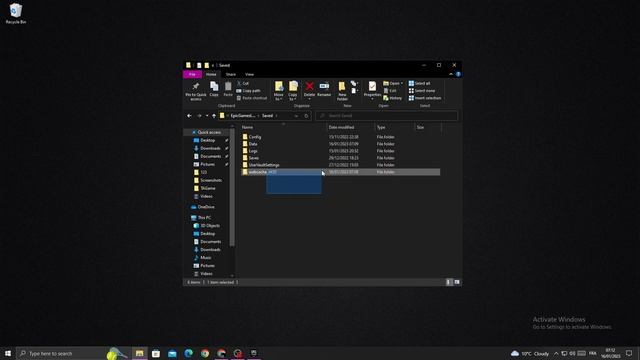Open the Copy to dropdown
The width and height of the screenshot is (640, 360).
293,91
